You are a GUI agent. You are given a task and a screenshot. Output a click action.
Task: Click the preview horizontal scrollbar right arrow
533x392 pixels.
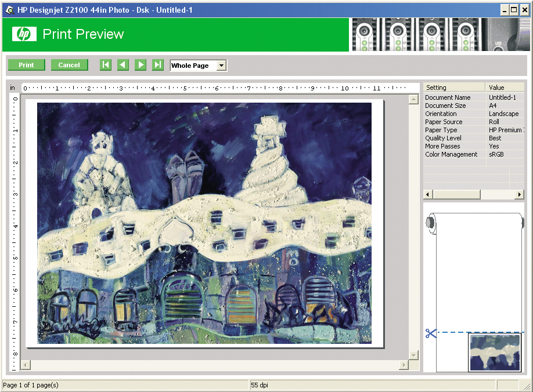point(404,365)
